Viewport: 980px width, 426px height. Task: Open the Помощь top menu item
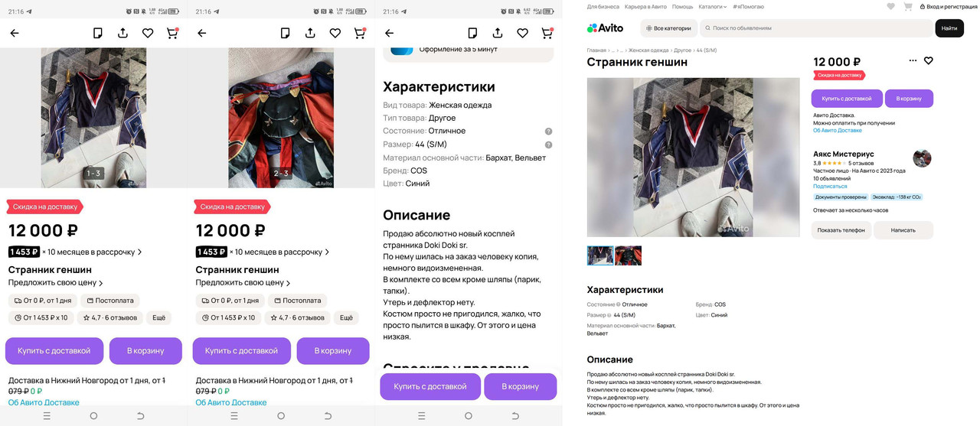click(682, 7)
